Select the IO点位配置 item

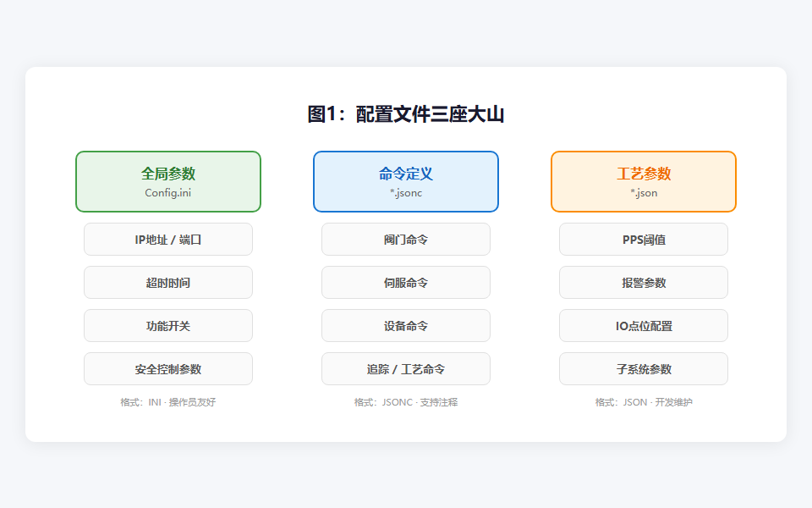644,325
